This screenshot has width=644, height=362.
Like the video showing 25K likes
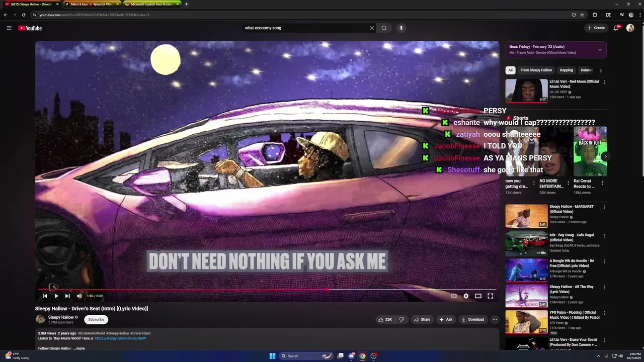tap(385, 319)
